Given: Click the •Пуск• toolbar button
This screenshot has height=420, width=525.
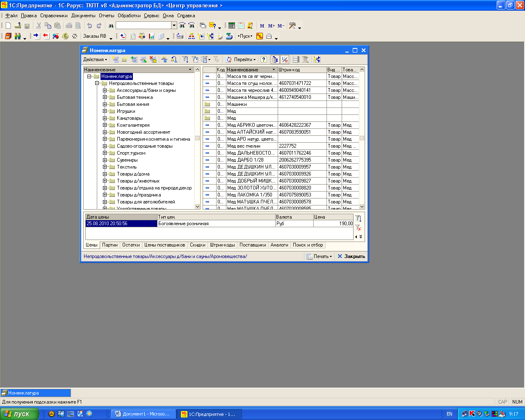Looking at the screenshot, I should pyautogui.click(x=245, y=36).
